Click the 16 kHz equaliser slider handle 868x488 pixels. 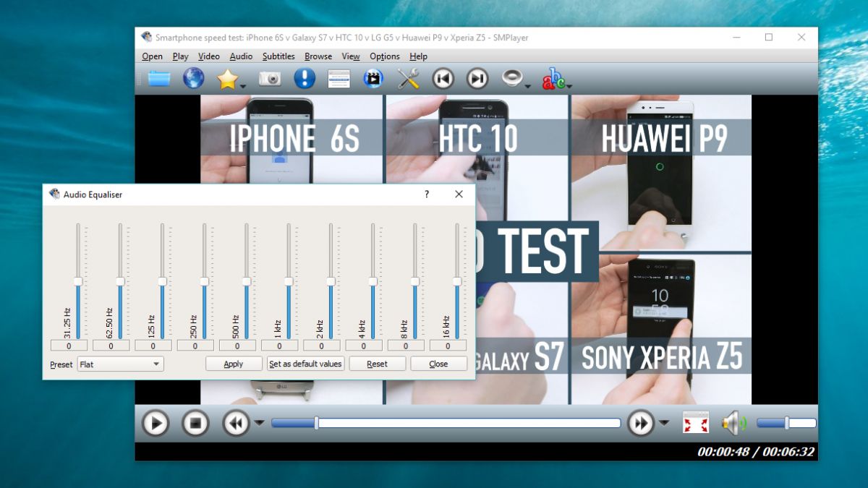456,281
